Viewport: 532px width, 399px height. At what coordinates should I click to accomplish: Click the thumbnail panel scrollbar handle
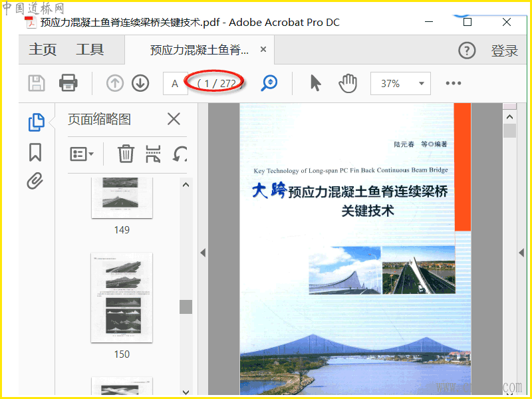186,307
